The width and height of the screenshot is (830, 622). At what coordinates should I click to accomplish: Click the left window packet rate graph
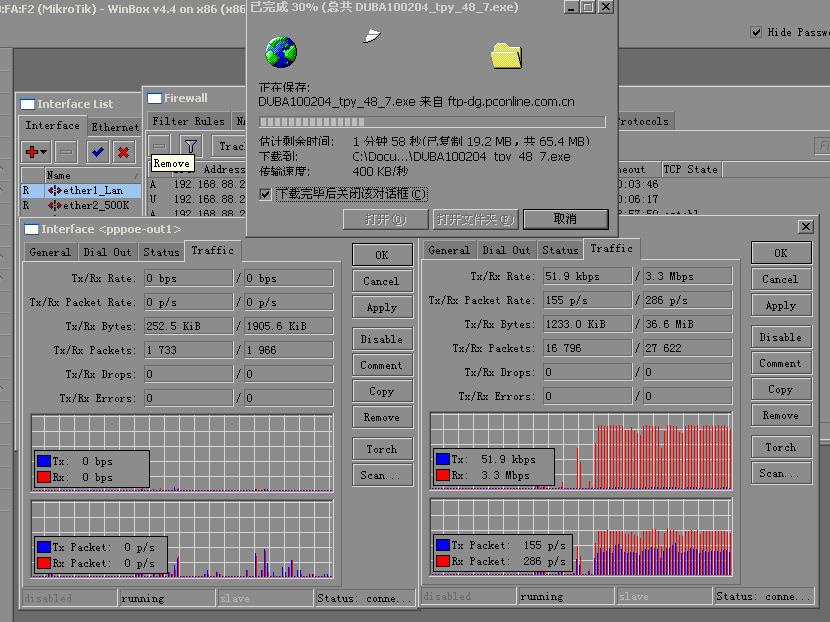click(x=182, y=539)
